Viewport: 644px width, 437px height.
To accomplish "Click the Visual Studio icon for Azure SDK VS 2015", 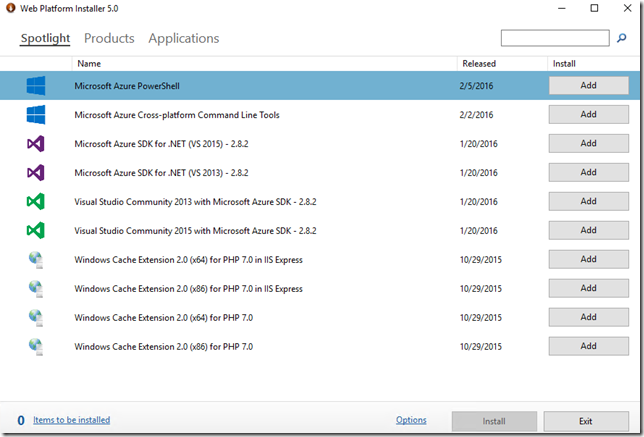I will click(x=36, y=144).
